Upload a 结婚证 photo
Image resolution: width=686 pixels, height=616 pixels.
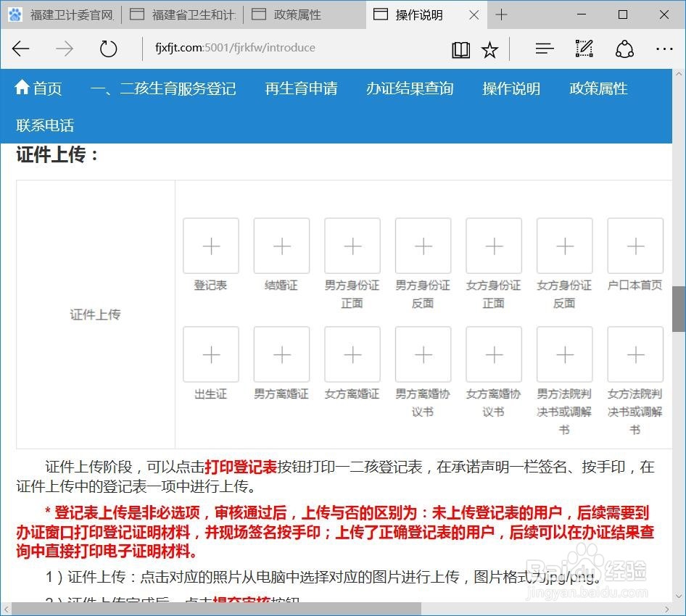[281, 245]
